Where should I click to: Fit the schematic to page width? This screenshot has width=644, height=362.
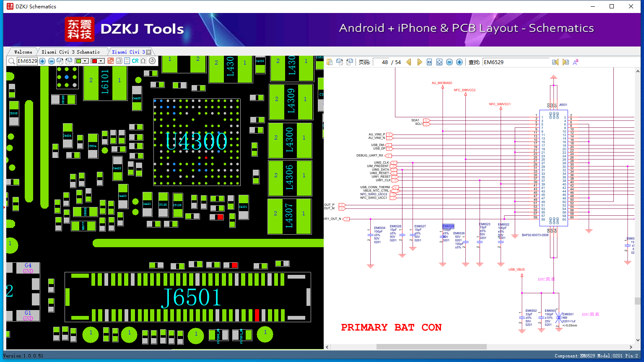(429, 62)
